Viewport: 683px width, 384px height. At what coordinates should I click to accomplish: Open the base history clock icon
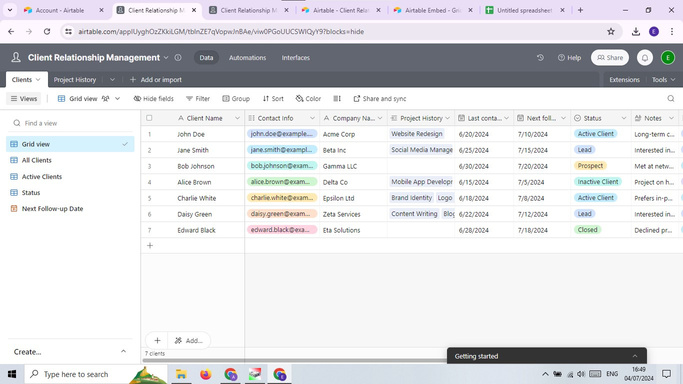click(x=540, y=57)
